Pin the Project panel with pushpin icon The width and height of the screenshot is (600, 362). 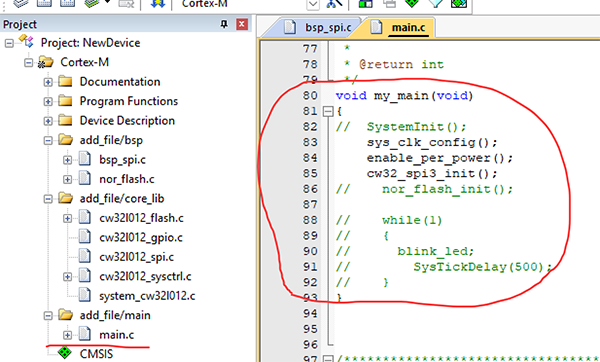[224, 24]
